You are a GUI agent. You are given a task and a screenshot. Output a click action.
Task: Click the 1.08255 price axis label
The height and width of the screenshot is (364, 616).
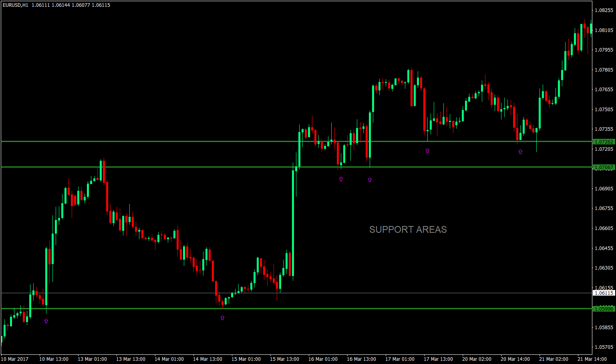tap(604, 10)
